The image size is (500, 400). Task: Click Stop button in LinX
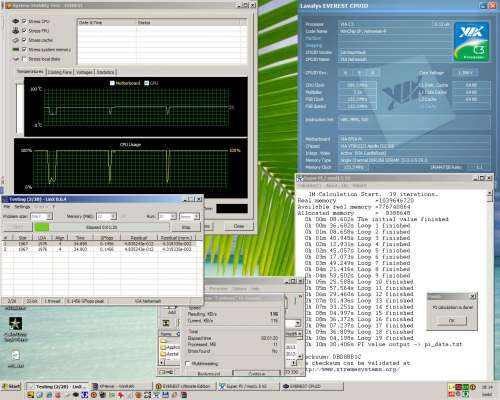point(186,227)
